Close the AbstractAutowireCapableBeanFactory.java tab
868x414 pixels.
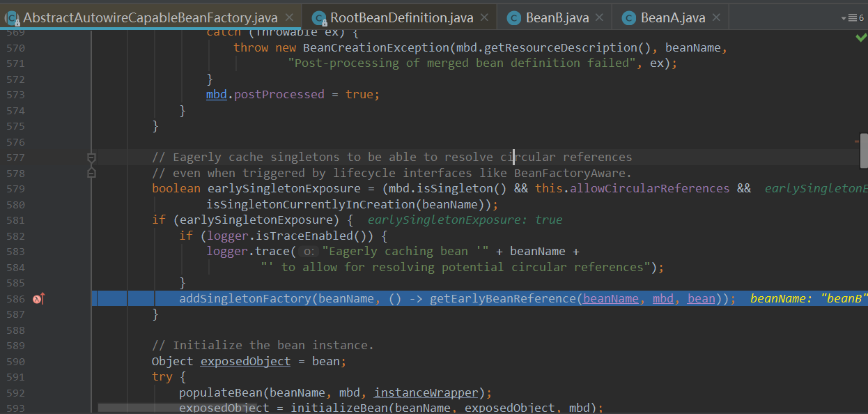(289, 17)
